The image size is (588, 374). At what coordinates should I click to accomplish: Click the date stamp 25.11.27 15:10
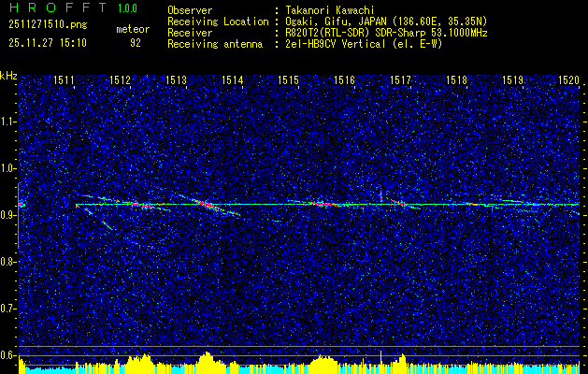(x=48, y=43)
